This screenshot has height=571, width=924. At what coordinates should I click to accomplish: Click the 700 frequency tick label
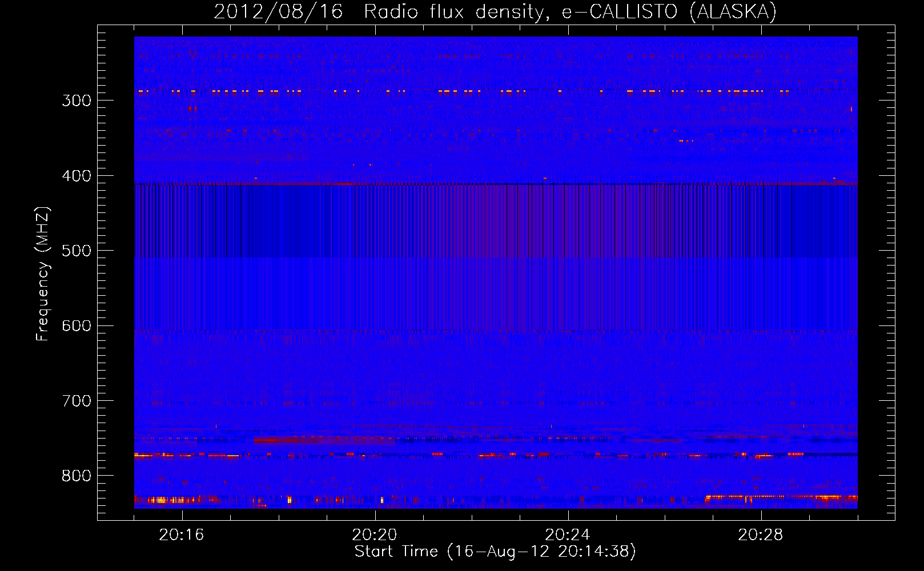click(77, 401)
